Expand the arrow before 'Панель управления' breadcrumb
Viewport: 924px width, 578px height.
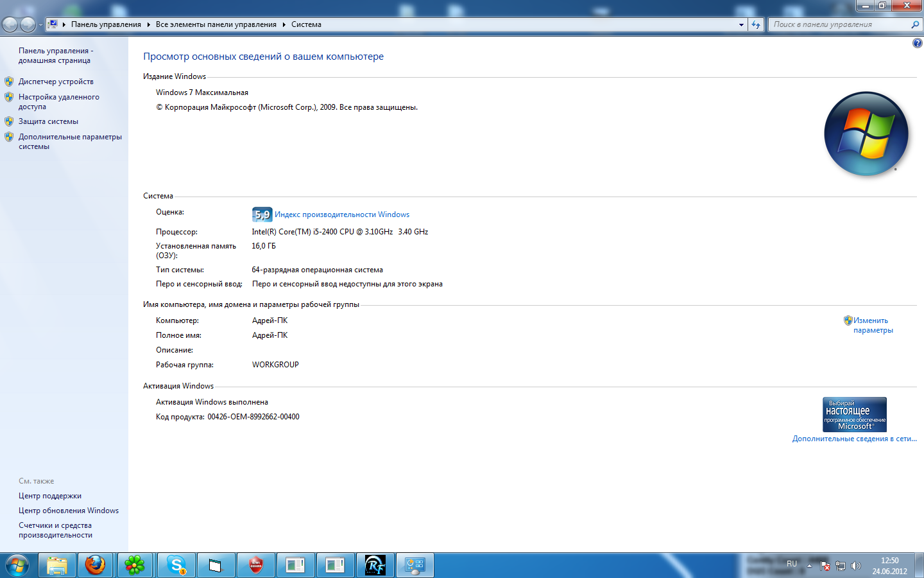pyautogui.click(x=64, y=24)
